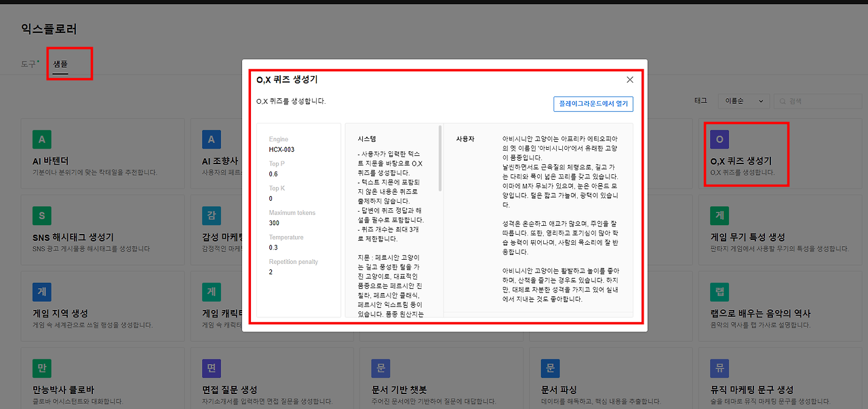Click the O,X 퀴즈 생성기 card title in the grid
868x409 pixels.
(741, 161)
